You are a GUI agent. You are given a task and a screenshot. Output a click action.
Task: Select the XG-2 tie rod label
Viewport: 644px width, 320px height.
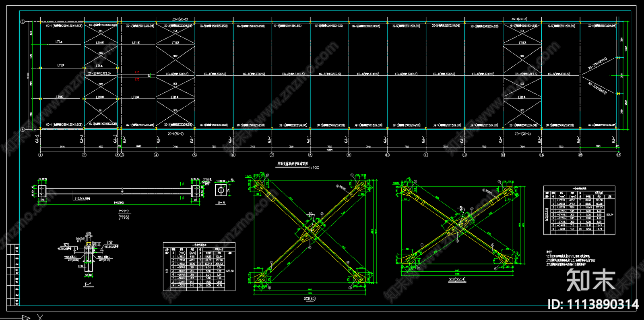[x=99, y=73]
